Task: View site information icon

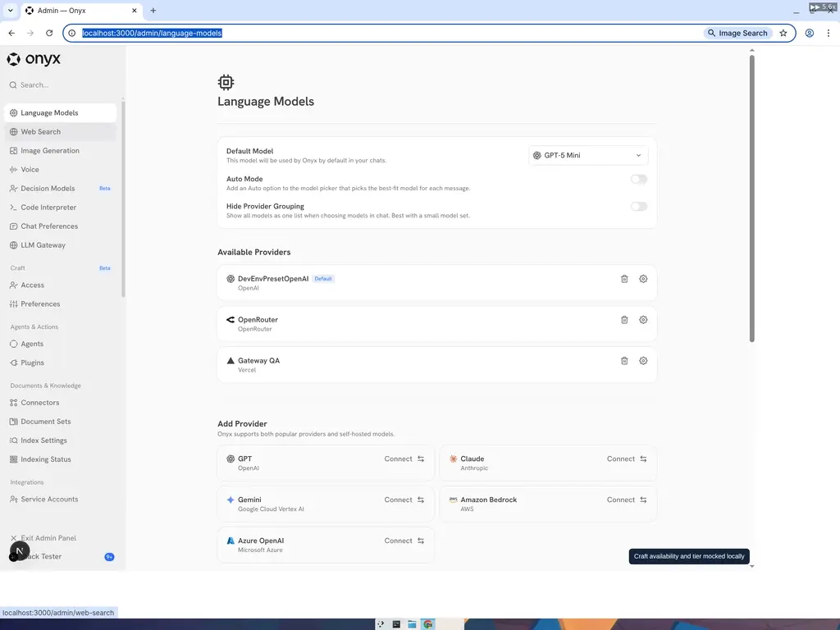Action: (x=72, y=33)
